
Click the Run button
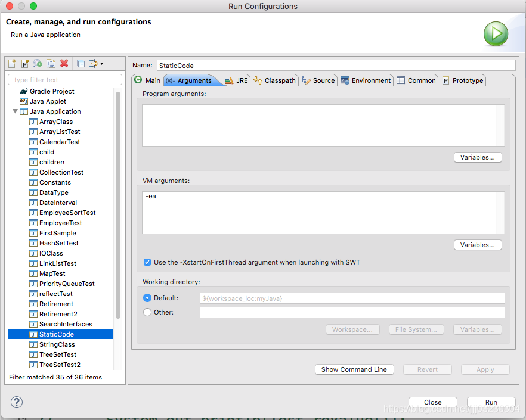click(491, 402)
